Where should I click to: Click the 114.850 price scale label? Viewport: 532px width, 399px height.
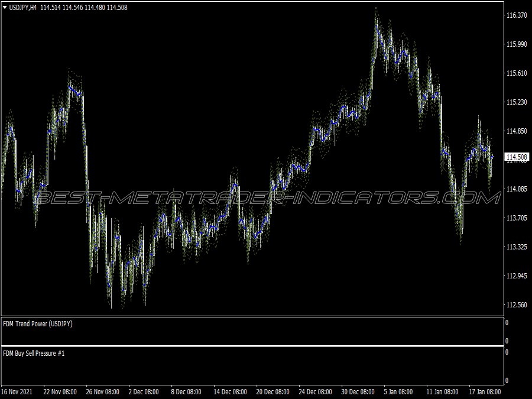pos(517,131)
